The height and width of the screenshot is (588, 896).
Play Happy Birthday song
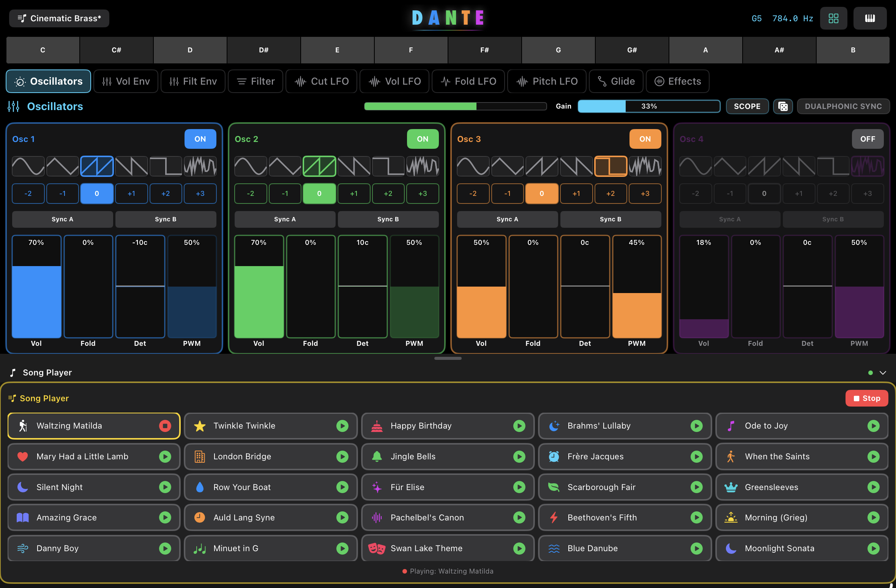[519, 426]
